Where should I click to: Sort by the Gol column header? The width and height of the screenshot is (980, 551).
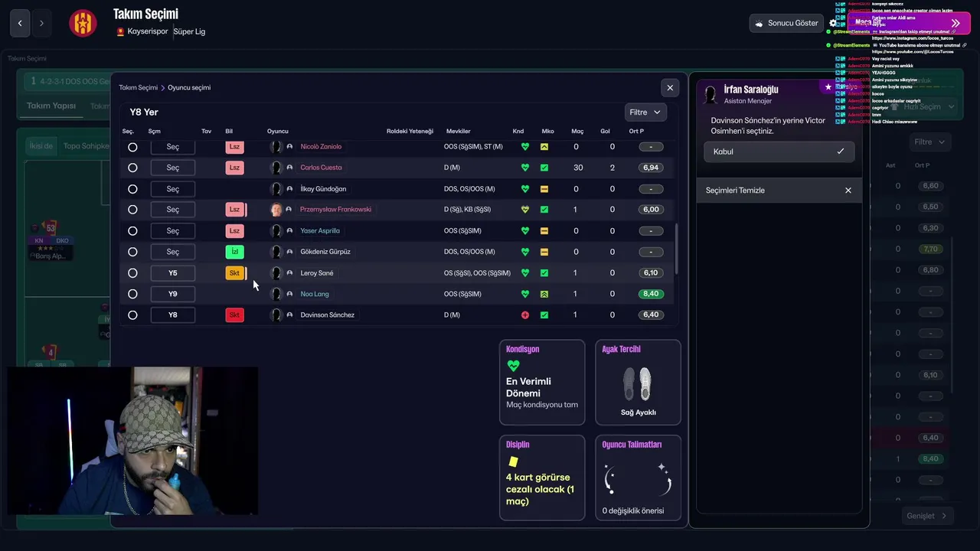point(605,132)
